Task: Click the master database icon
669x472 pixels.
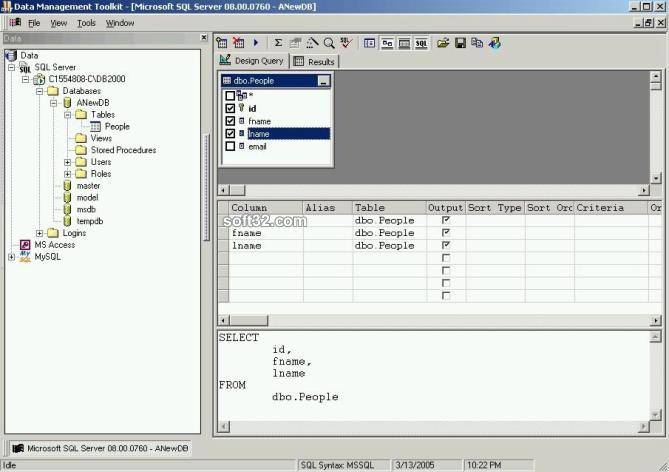Action: pyautogui.click(x=67, y=186)
